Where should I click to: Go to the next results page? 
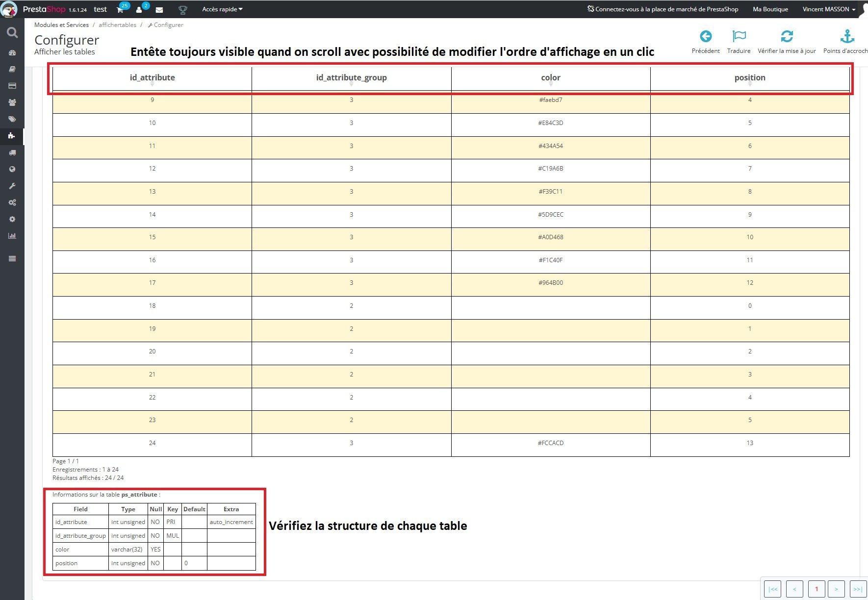click(836, 589)
